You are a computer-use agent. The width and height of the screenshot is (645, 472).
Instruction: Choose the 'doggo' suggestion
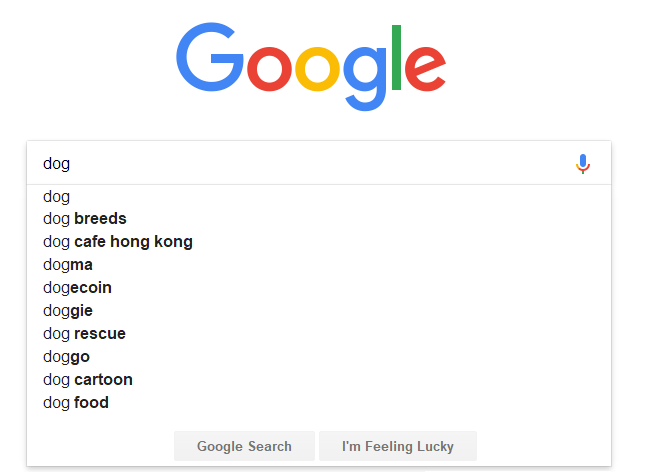point(66,357)
